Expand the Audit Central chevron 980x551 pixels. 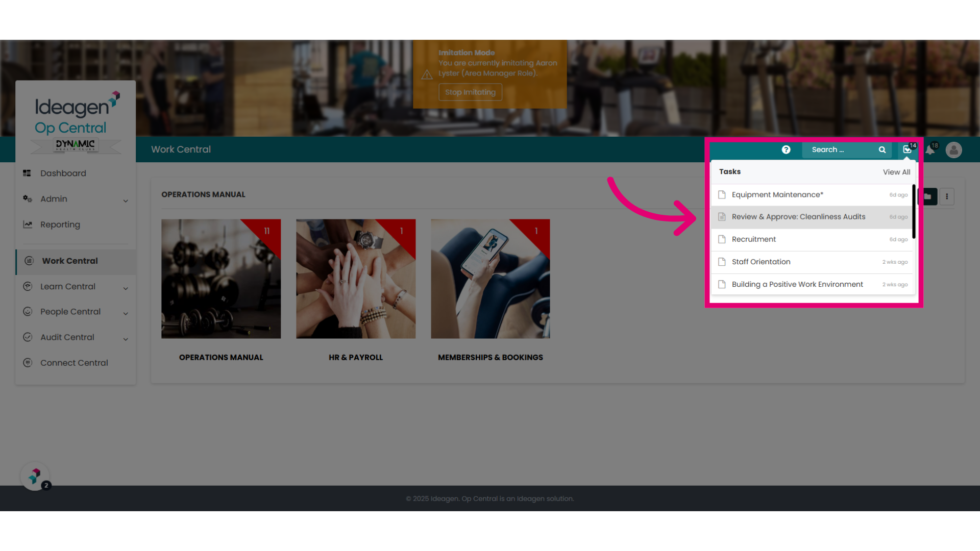pos(126,339)
